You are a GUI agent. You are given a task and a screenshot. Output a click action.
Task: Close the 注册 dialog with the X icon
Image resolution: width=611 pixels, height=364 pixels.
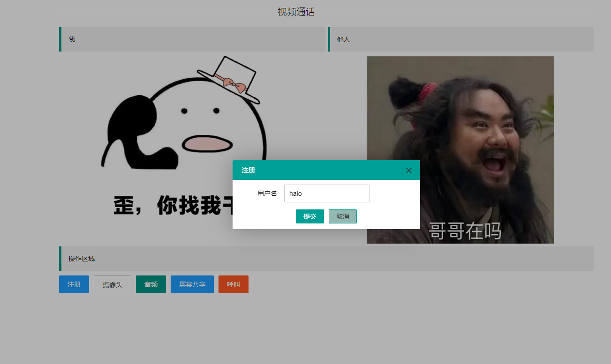coord(408,171)
